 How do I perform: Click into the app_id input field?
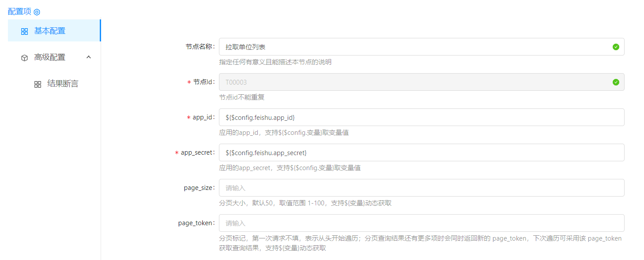tap(422, 117)
